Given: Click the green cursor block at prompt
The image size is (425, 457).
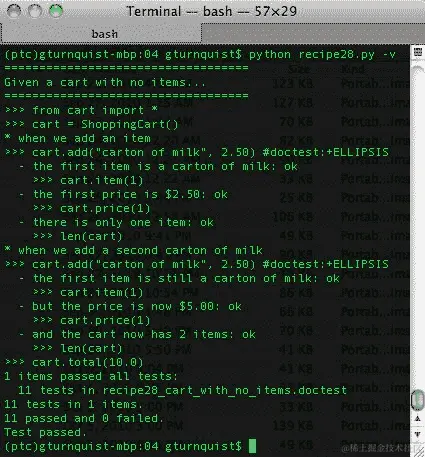Looking at the screenshot, I should [252, 446].
